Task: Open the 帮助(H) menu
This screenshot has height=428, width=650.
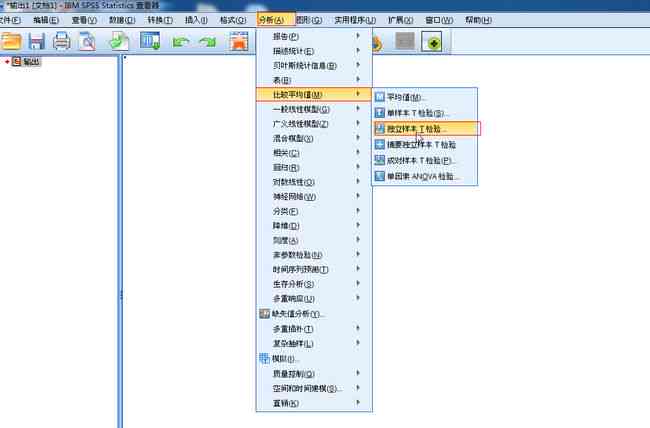Action: pyautogui.click(x=478, y=20)
